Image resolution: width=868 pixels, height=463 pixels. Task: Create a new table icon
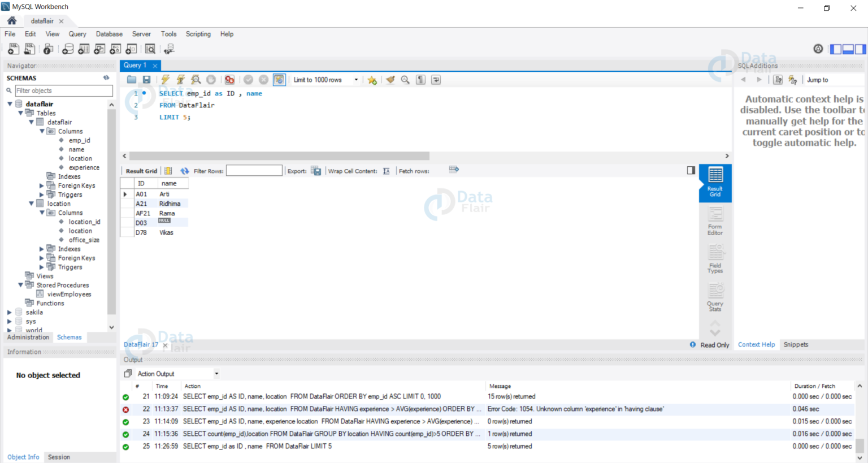pyautogui.click(x=84, y=49)
